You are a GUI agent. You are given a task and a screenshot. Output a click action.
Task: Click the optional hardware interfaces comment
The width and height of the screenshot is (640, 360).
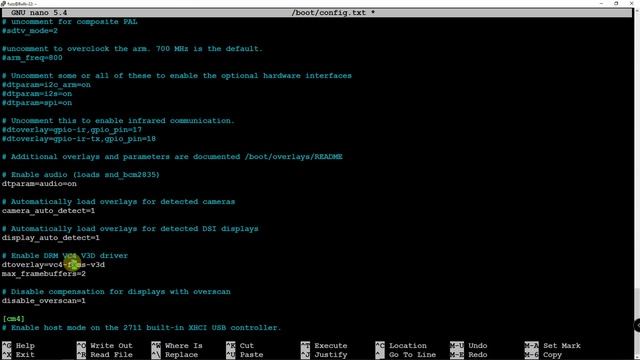coord(177,76)
